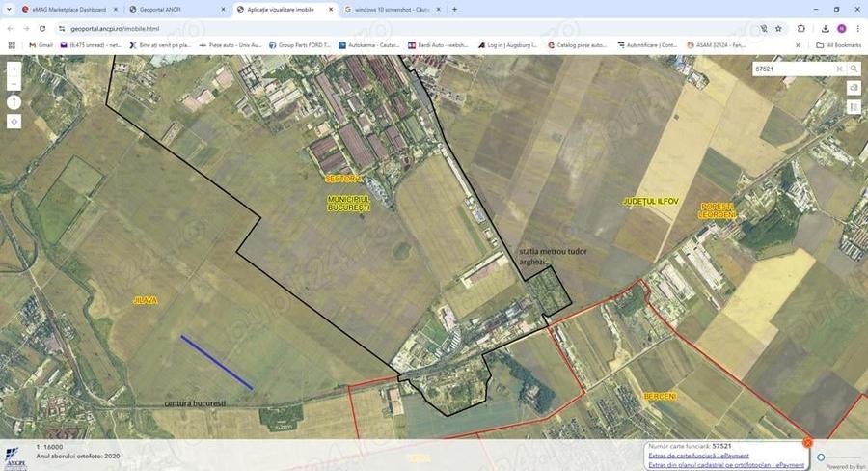
Task: Expand hidden bookmarks with double chevron
Action: coord(799,45)
